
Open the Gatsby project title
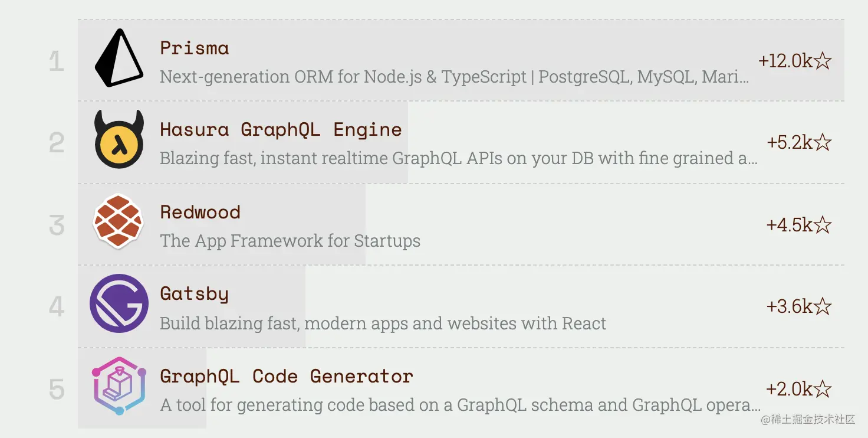coord(194,294)
